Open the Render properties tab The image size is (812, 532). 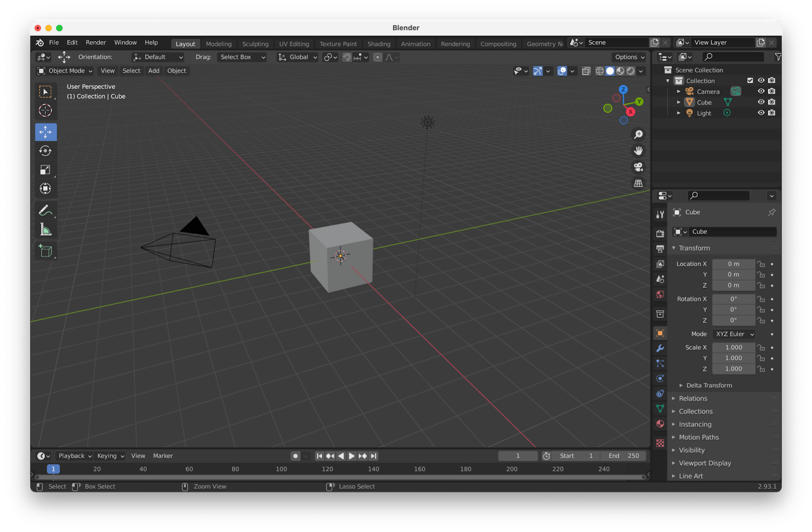click(660, 234)
